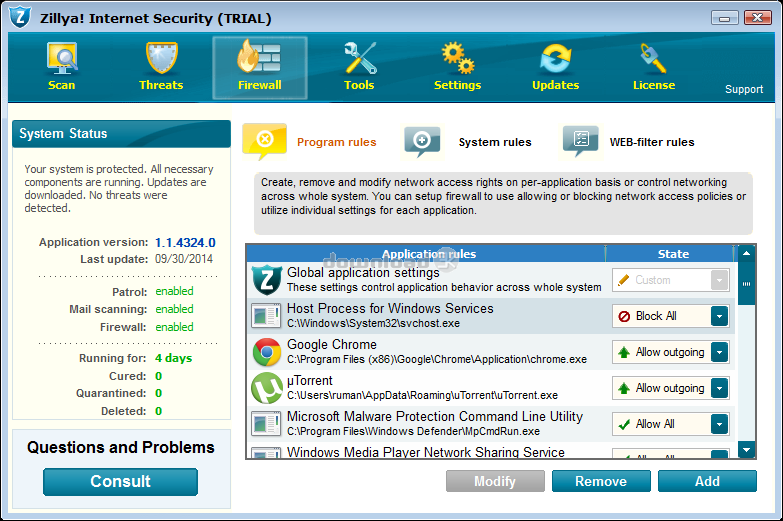Click the Questions and Problems heading
The height and width of the screenshot is (521, 783).
click(x=121, y=448)
